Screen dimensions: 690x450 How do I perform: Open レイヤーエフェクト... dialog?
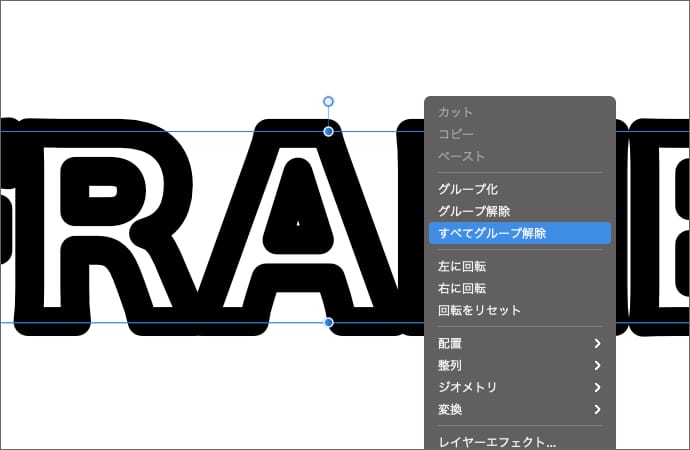coord(497,441)
